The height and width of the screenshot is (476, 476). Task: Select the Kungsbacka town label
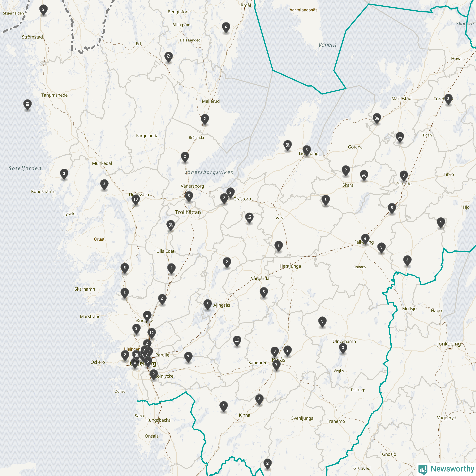(x=158, y=420)
